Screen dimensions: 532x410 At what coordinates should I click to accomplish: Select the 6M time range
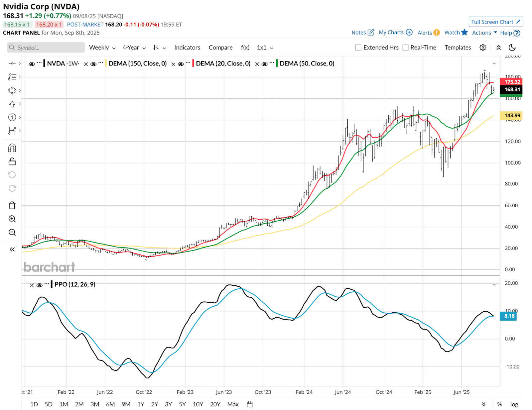pyautogui.click(x=110, y=404)
